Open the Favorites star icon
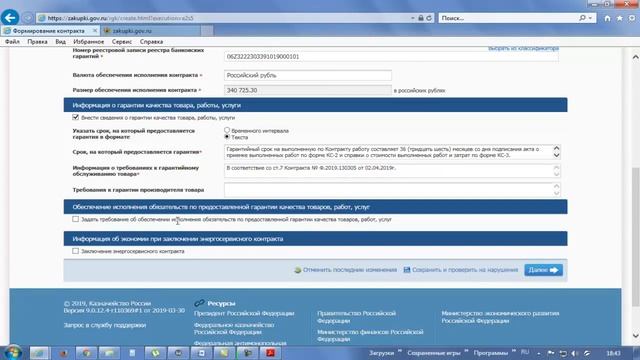This screenshot has width=640, height=360. [x=620, y=18]
